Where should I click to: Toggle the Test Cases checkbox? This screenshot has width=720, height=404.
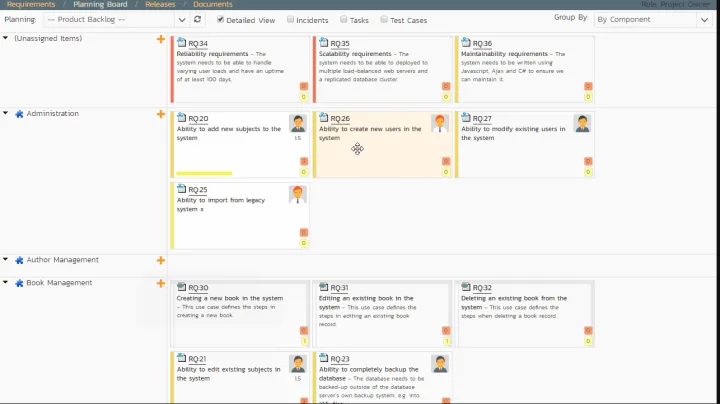click(383, 19)
